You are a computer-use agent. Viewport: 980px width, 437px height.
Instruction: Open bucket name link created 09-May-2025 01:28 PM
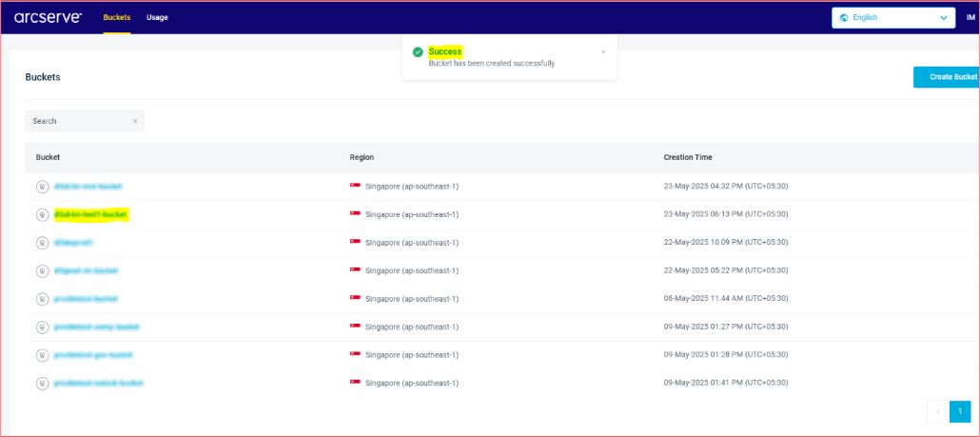[x=94, y=354]
